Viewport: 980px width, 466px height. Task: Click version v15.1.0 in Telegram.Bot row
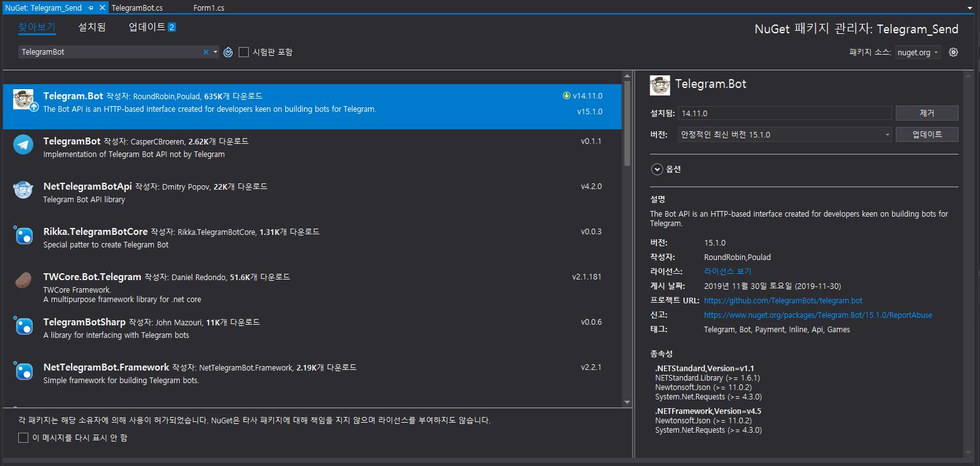(590, 112)
